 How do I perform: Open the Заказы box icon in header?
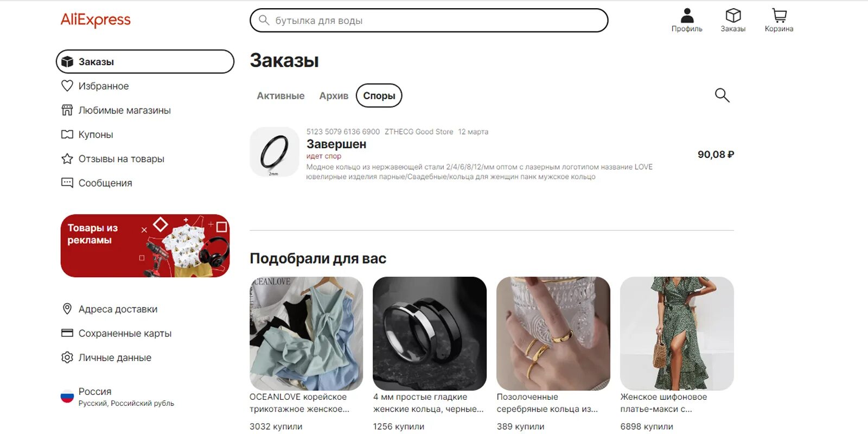coord(733,21)
